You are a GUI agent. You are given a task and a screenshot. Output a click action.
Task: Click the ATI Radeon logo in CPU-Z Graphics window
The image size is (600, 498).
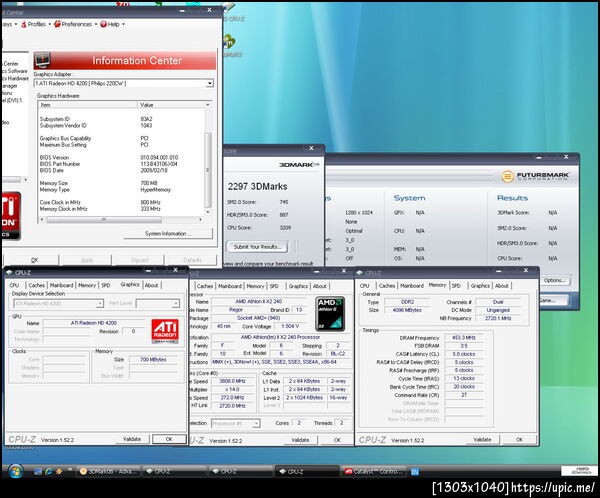click(x=165, y=331)
